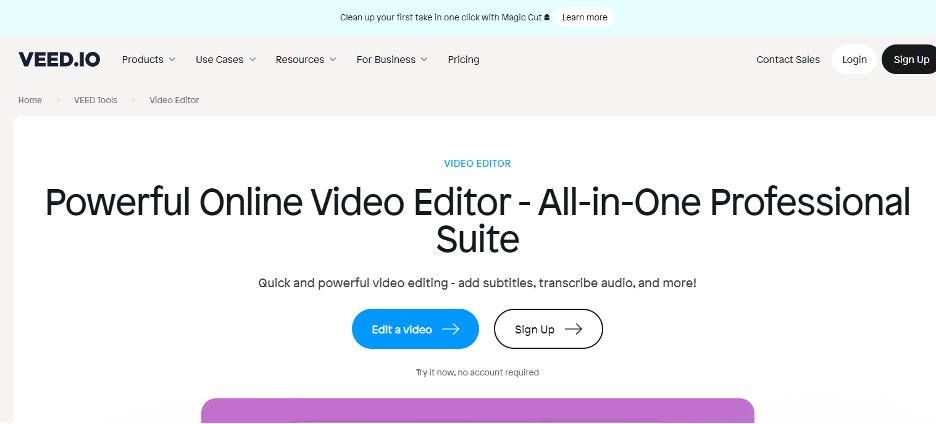This screenshot has width=936, height=424.
Task: Click the purple video preview thumbnail
Action: [x=478, y=411]
